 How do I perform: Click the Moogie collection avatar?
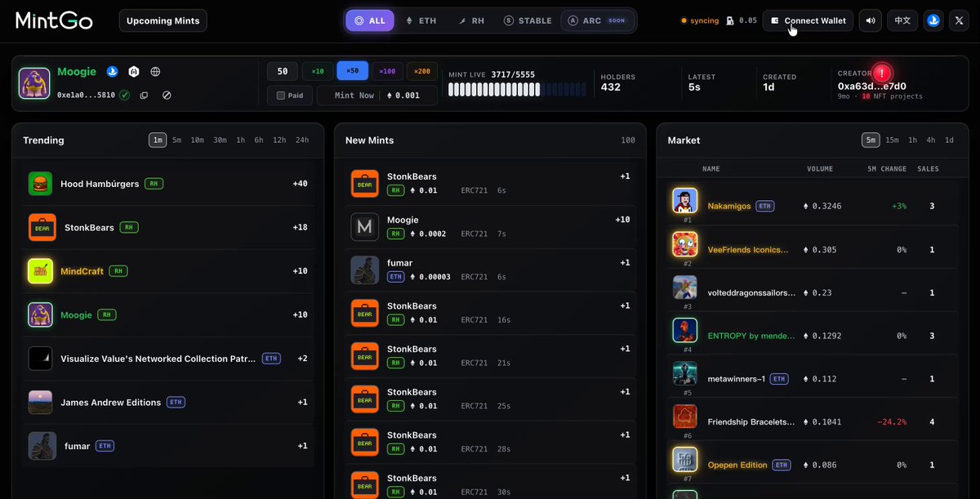34,83
